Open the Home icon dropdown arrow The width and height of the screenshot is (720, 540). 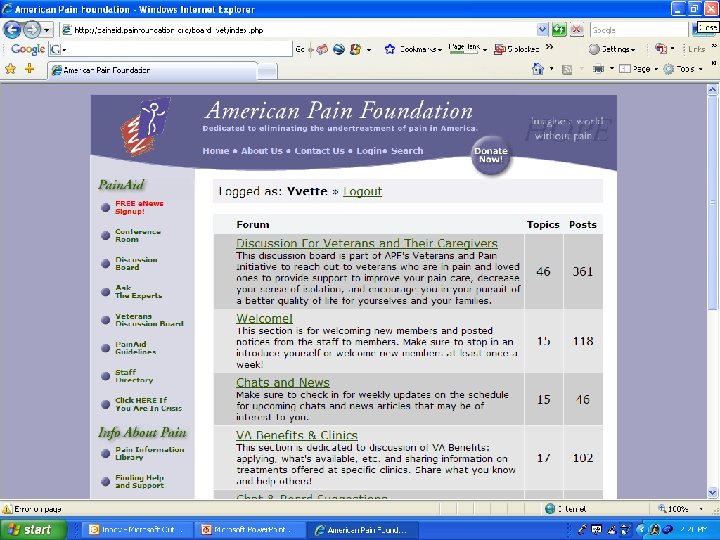(x=551, y=69)
